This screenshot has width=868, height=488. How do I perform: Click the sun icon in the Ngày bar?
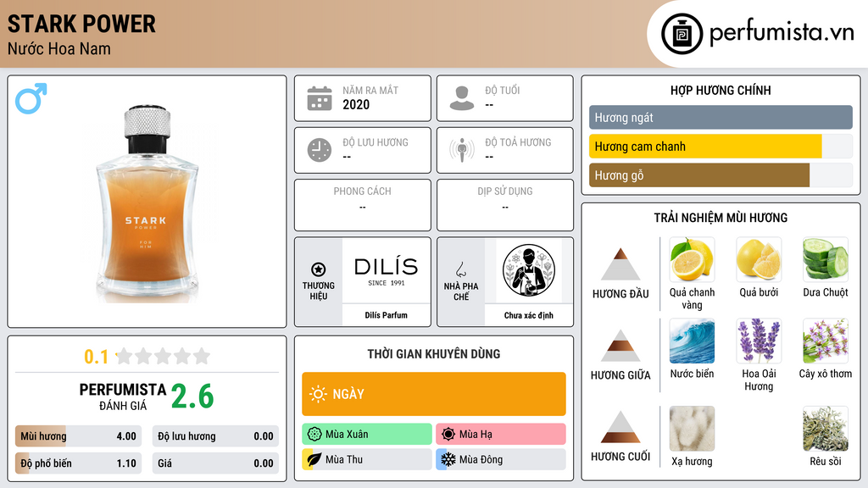(x=318, y=394)
